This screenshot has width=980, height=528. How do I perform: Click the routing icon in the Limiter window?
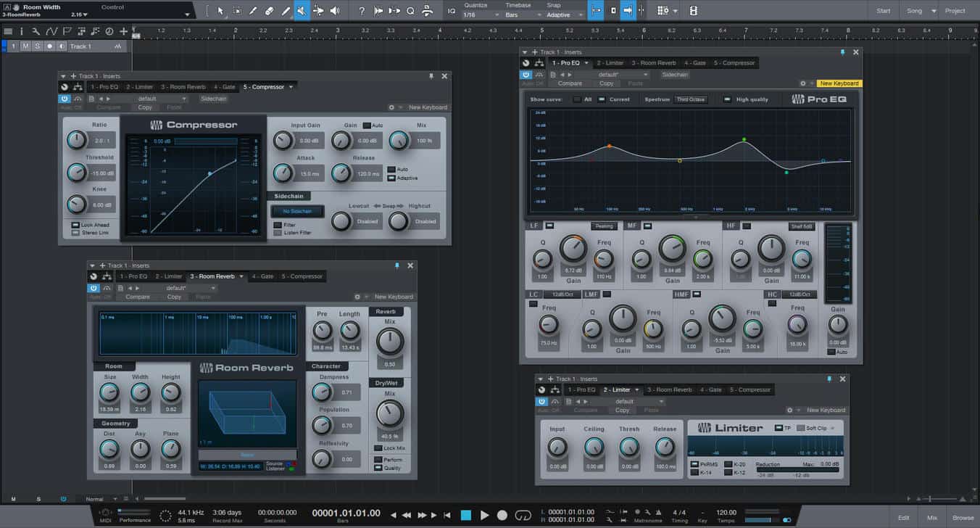[555, 389]
